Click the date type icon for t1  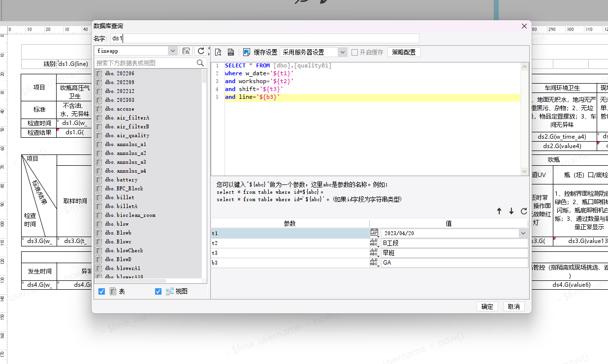click(375, 233)
